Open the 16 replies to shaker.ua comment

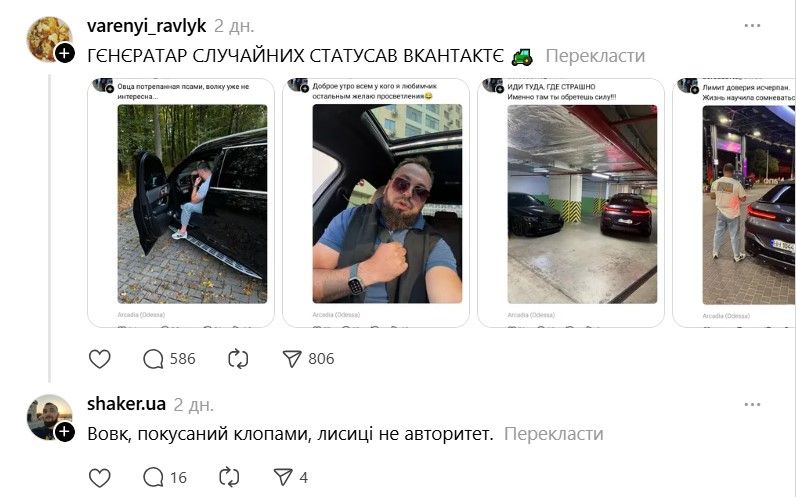[165, 478]
